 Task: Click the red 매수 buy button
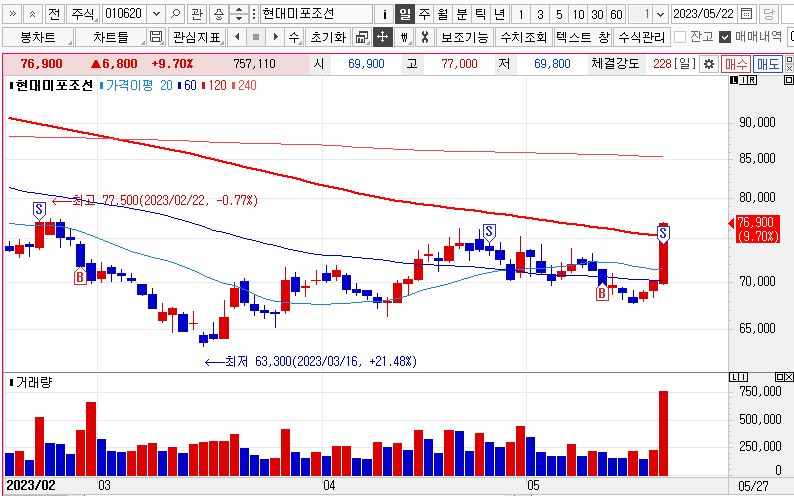pyautogui.click(x=736, y=64)
